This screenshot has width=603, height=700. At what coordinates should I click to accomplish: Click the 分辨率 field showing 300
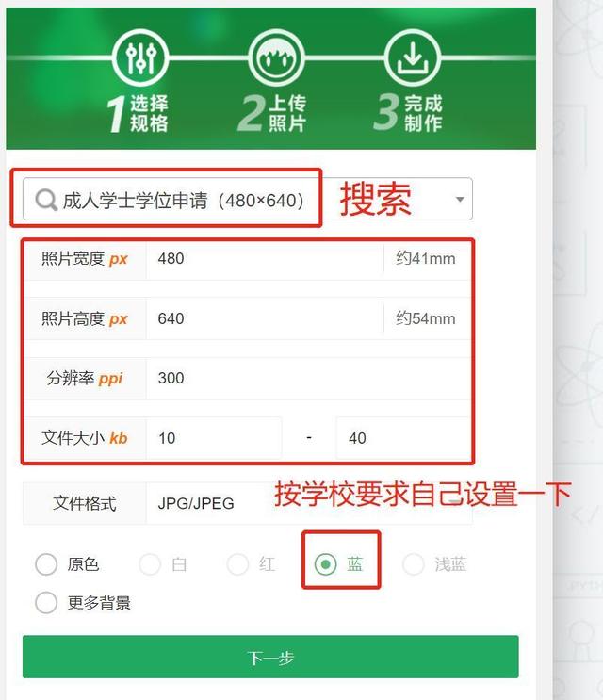tap(308, 379)
